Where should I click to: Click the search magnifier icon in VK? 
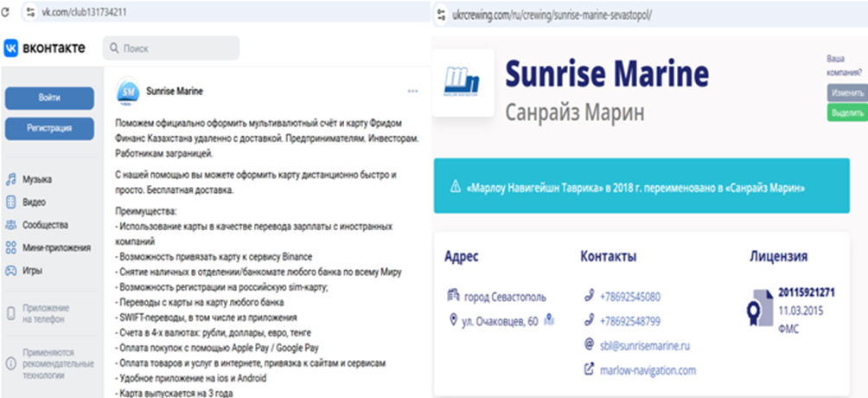click(115, 48)
